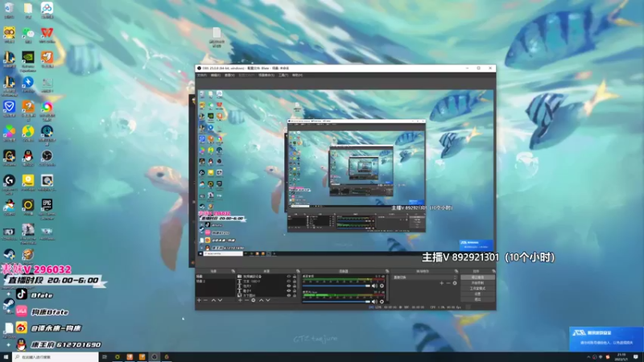This screenshot has width=644, height=362.
Task: Lock the video capture device source
Action: pos(294,276)
